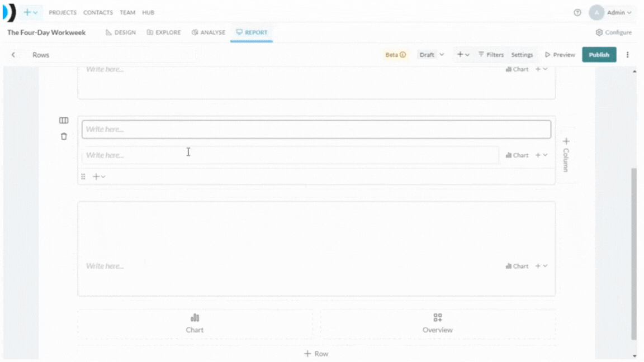Open the Draft status dropdown

431,55
